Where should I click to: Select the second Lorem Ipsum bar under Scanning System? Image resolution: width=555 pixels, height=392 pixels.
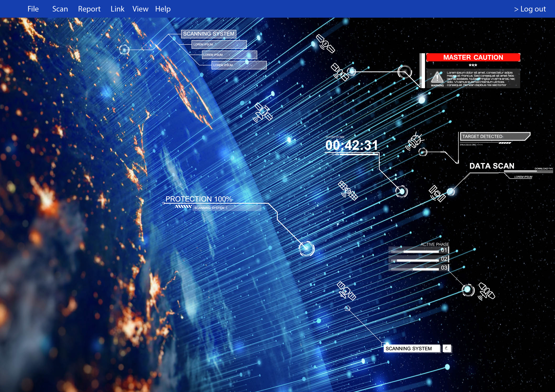click(229, 55)
